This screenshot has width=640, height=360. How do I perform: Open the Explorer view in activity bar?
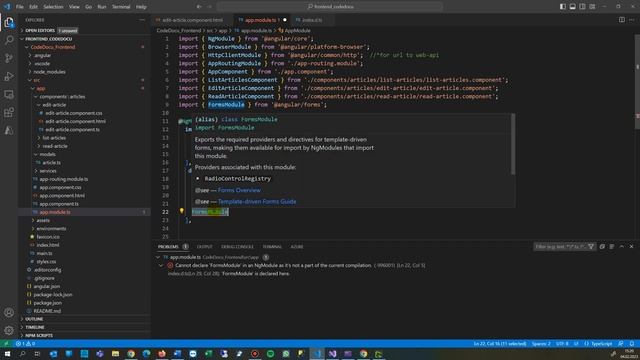point(9,22)
